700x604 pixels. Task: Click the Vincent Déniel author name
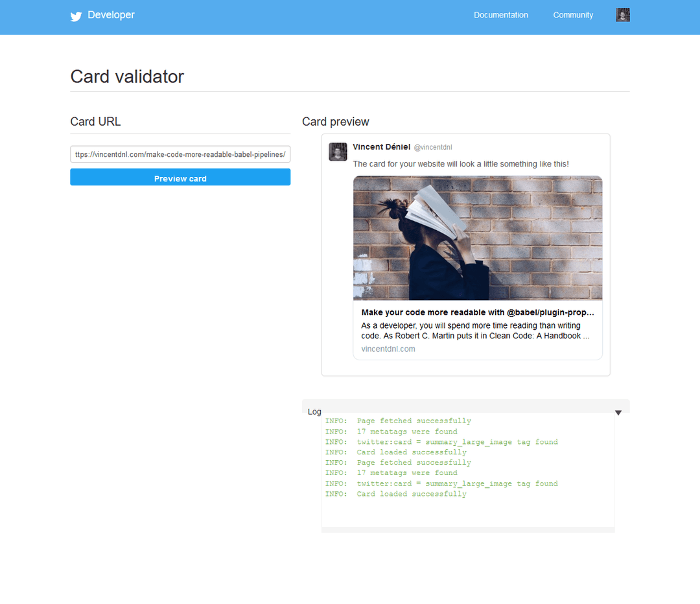click(381, 147)
